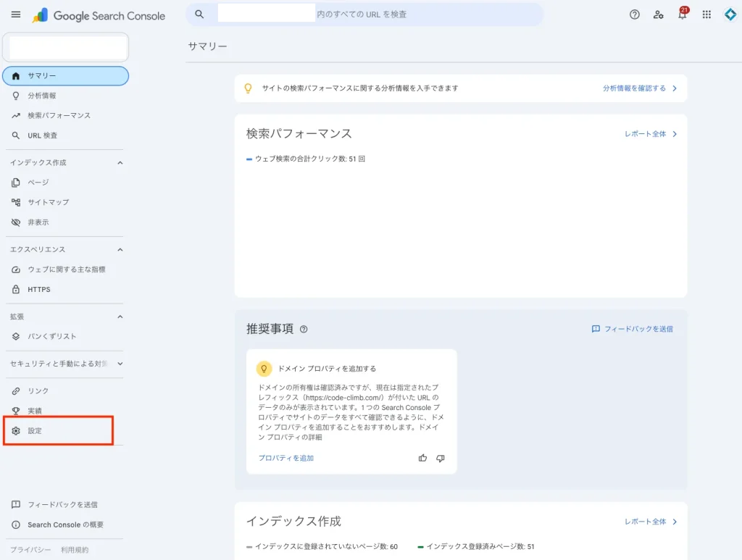Click the 実績 trophy icon

(16, 411)
